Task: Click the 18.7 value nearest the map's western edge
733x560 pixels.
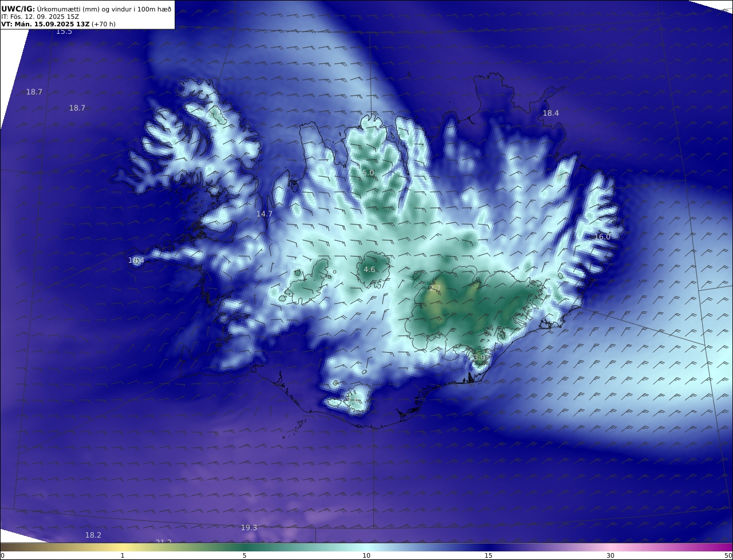Action: (x=34, y=92)
